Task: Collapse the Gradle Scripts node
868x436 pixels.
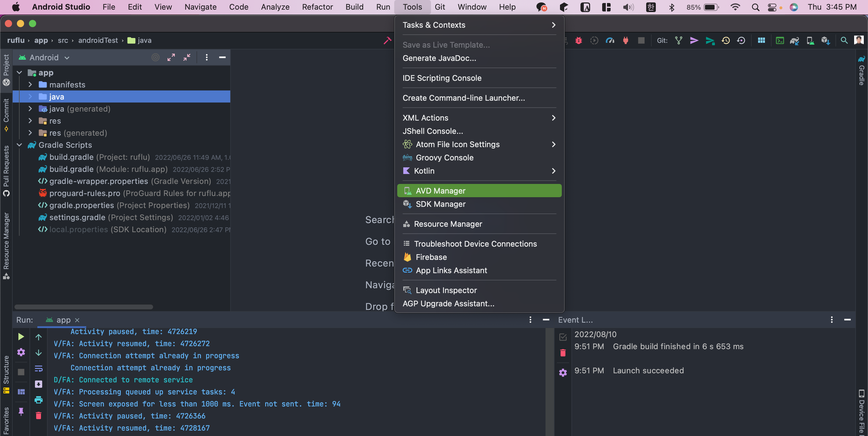Action: 19,145
